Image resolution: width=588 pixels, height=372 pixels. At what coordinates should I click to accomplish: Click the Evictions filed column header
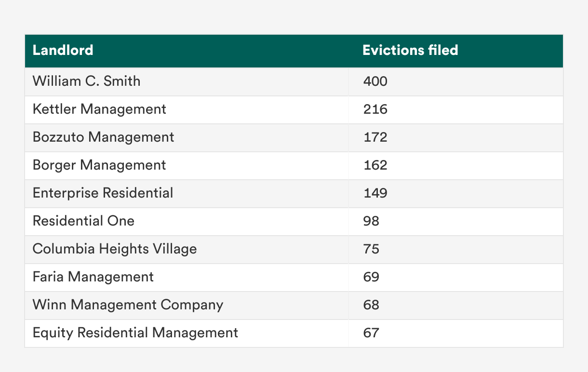click(410, 50)
